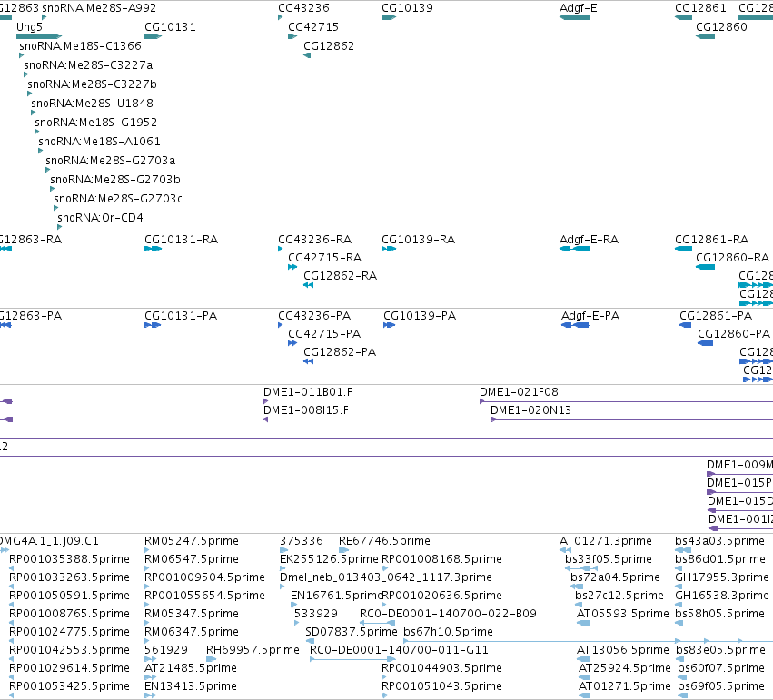This screenshot has height=700, width=773.
Task: Select the DME1-021F08 clone feature
Action: [626, 401]
